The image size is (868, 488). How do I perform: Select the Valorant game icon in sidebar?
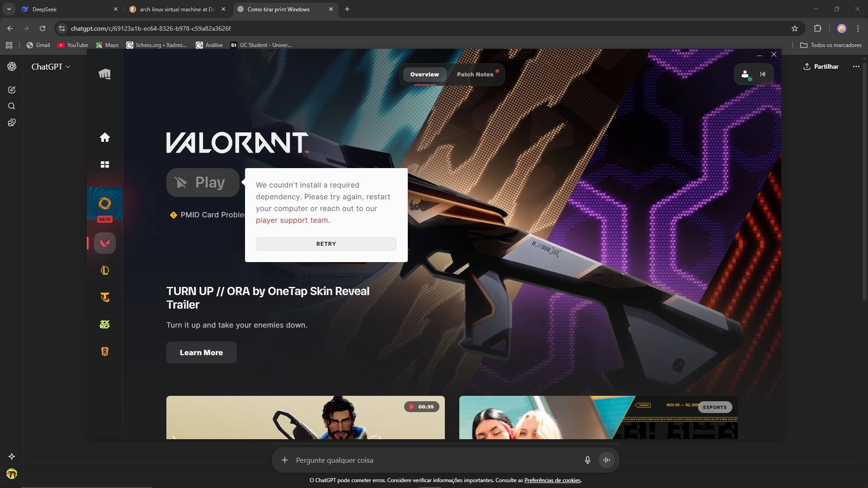tap(104, 243)
